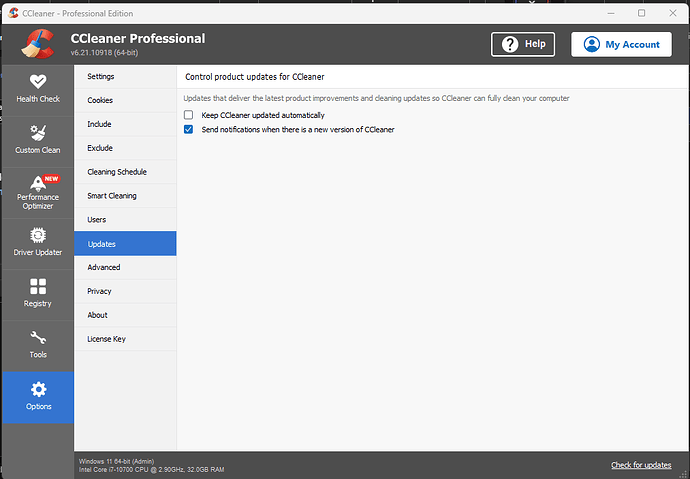Open the Privacy options section
690x479 pixels.
(x=100, y=291)
